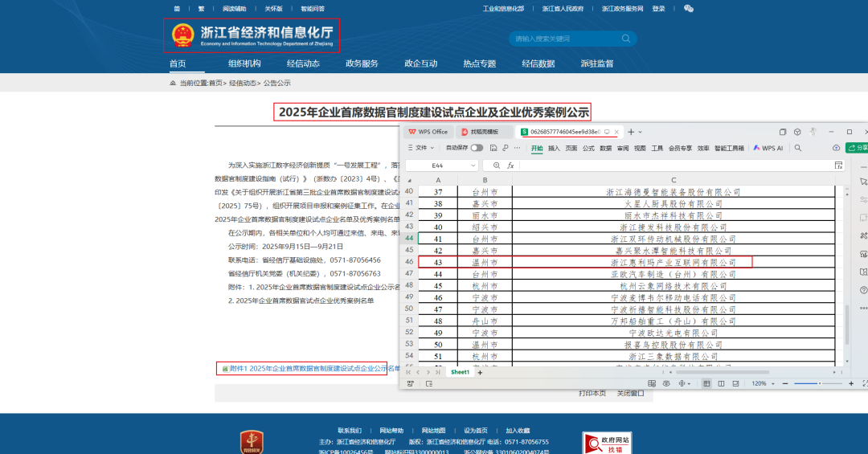Image resolution: width=868 pixels, height=454 pixels.
Task: Toggle the 自动保存 autosave switch
Action: 477,148
